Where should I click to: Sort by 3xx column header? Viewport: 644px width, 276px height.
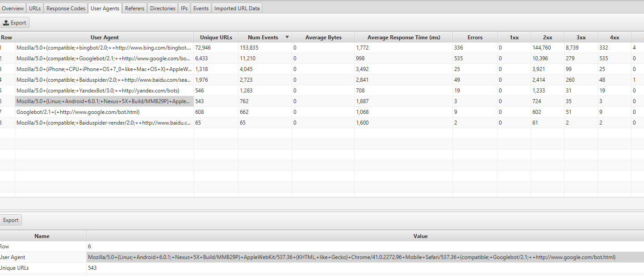point(581,38)
